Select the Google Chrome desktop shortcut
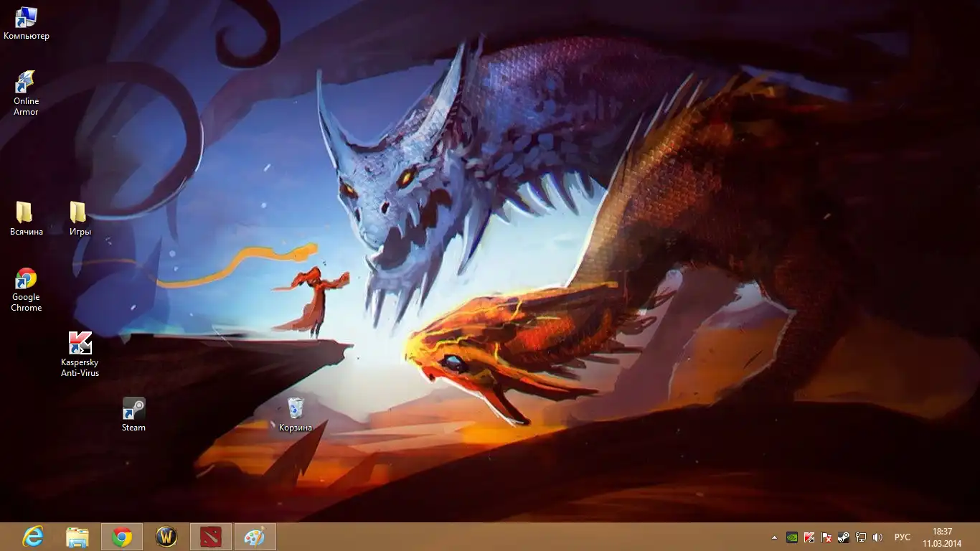 [x=26, y=290]
